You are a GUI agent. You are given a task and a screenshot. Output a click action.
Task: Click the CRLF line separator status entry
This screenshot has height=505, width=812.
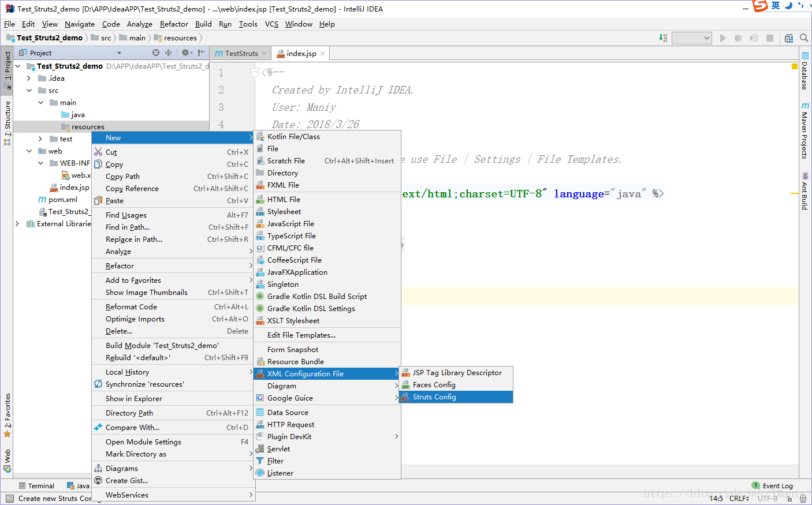point(739,499)
